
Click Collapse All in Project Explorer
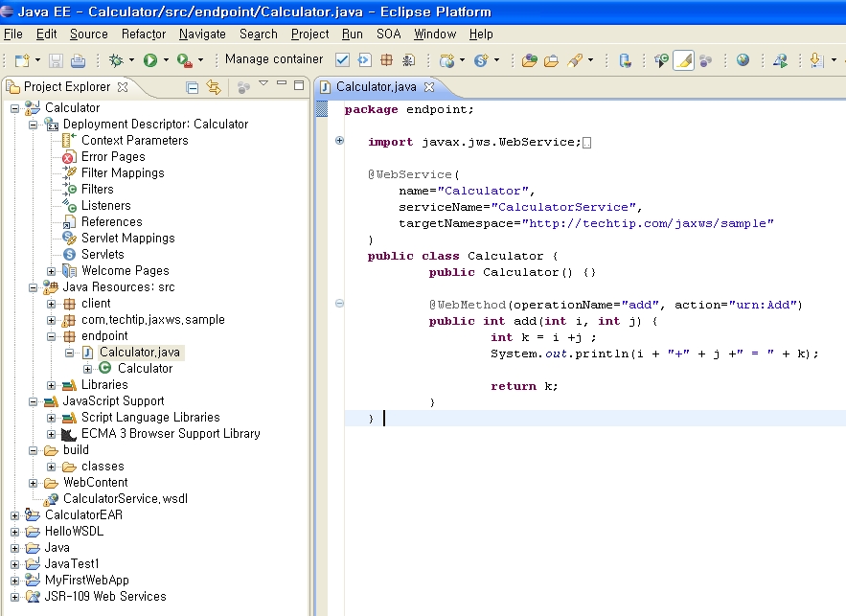click(x=193, y=87)
